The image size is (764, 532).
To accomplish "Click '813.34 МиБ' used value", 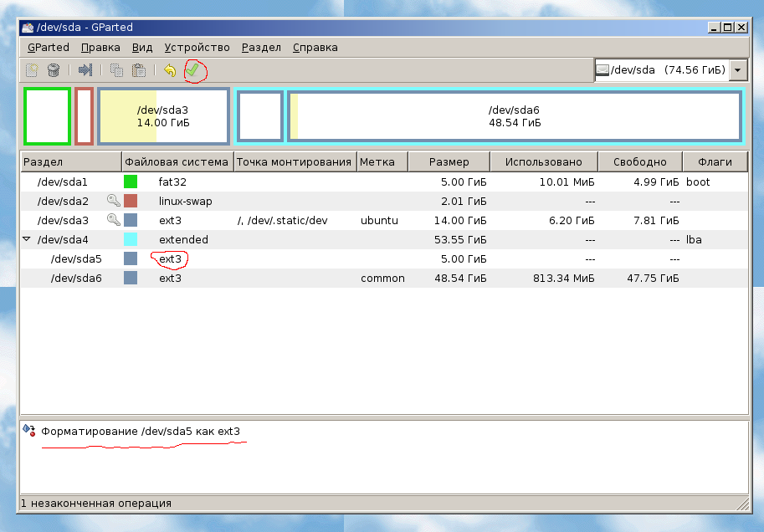I will [563, 278].
